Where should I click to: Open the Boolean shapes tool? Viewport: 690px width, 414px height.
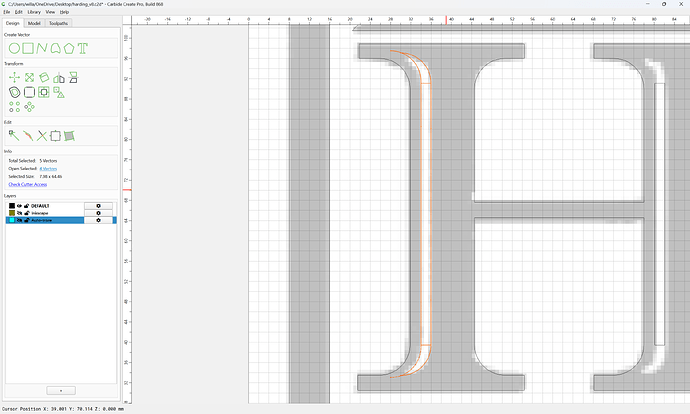(x=59, y=92)
